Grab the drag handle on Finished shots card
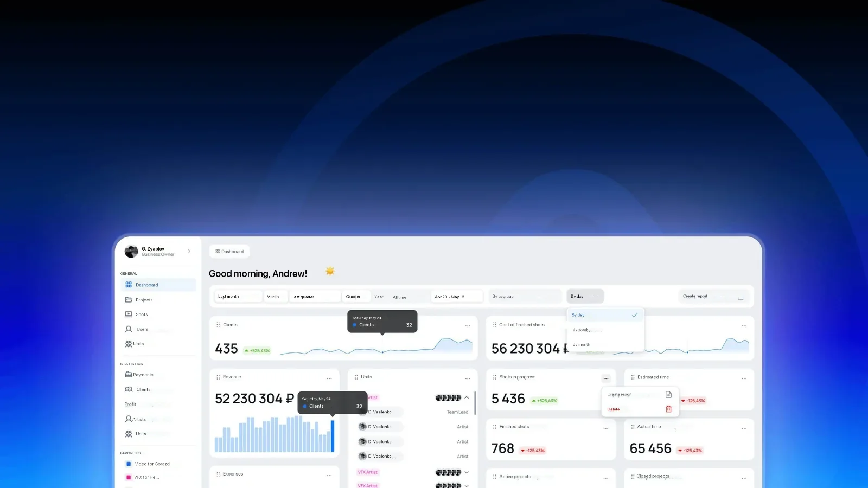868x488 pixels. pyautogui.click(x=494, y=427)
